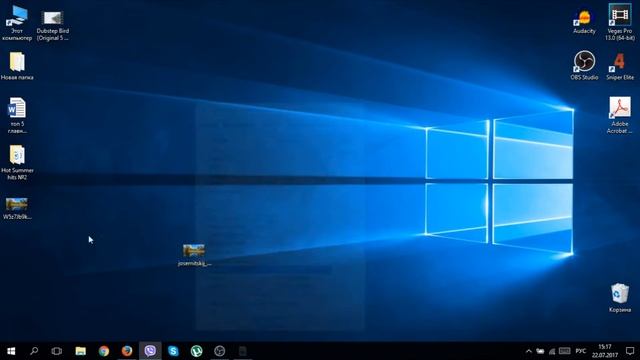
Task: Open the Action Center notifications icon
Action: pyautogui.click(x=630, y=351)
